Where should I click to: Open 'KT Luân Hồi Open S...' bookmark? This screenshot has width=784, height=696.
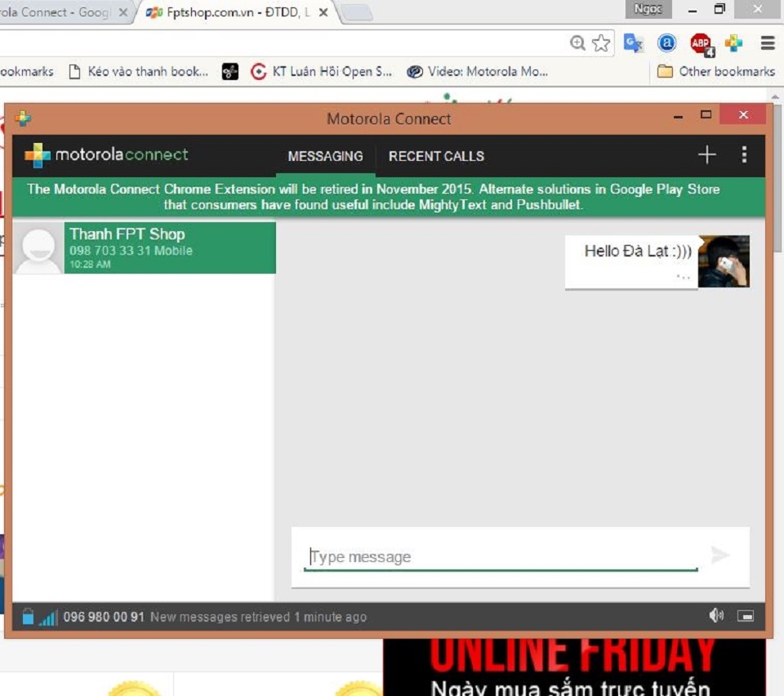[322, 72]
